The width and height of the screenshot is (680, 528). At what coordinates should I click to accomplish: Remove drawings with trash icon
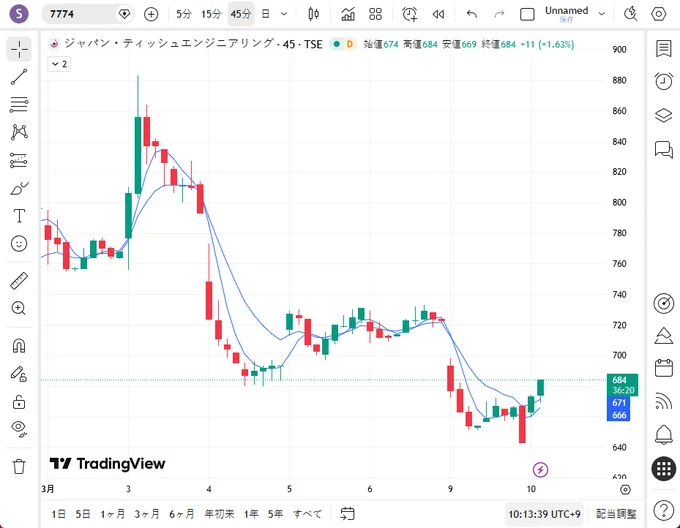[19, 466]
